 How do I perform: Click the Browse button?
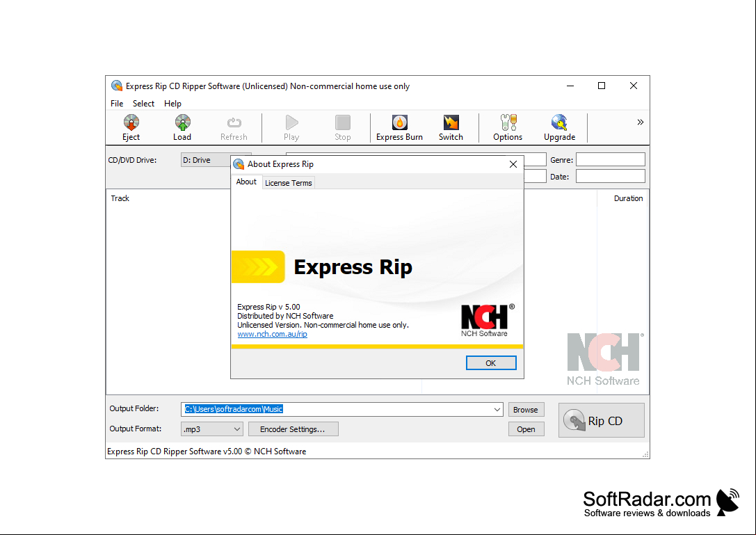coord(526,410)
